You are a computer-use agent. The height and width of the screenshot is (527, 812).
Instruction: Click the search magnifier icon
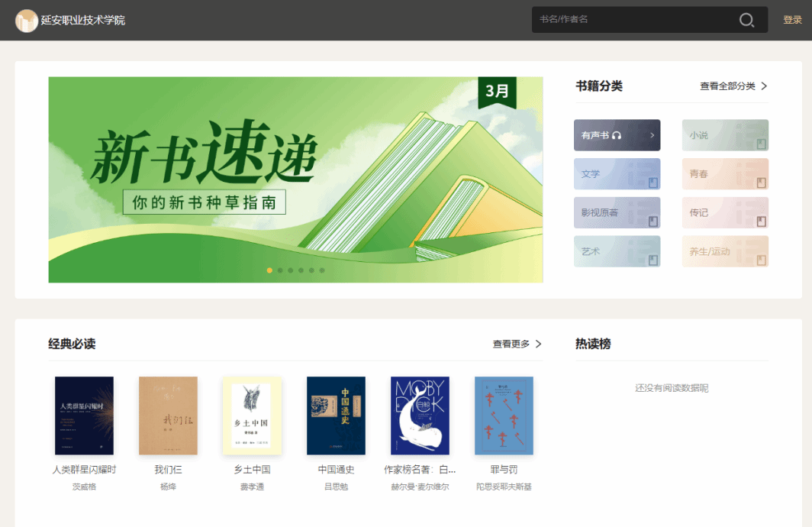click(x=746, y=20)
